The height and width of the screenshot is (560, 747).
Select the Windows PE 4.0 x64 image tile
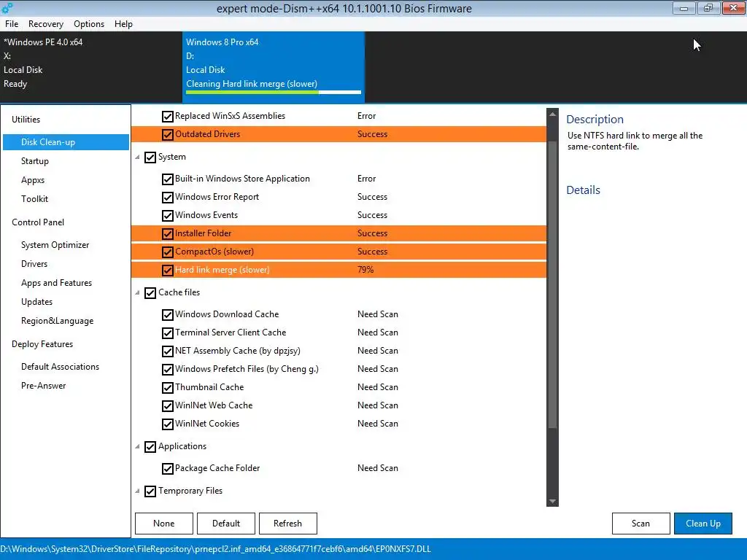91,67
